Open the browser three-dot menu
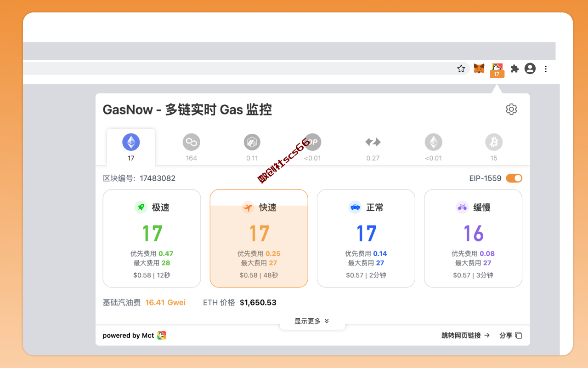Viewport: 588px width, 368px height. pos(546,69)
